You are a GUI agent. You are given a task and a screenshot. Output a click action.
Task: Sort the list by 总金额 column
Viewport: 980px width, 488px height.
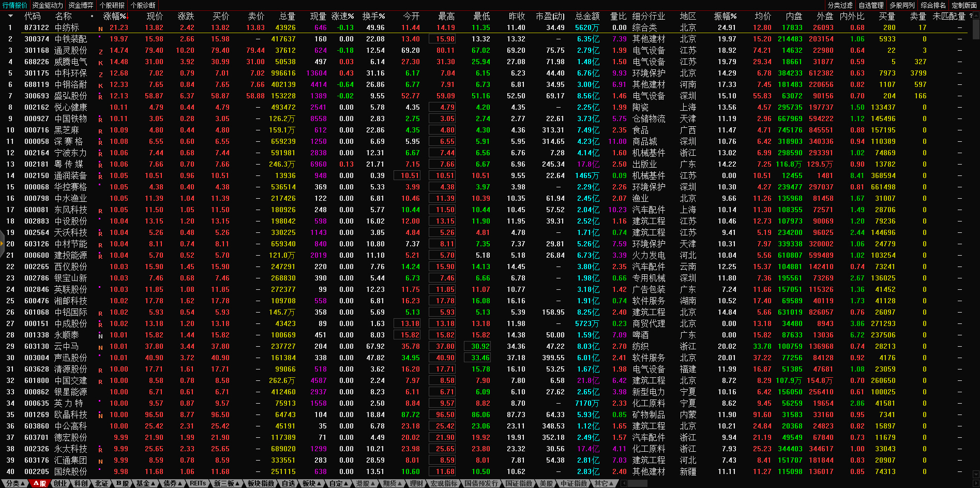click(x=587, y=16)
